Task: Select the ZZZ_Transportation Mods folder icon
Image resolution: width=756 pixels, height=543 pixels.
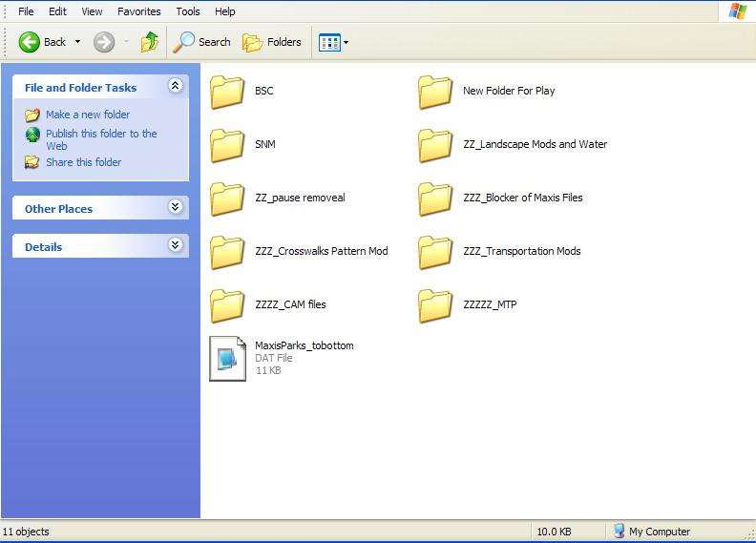Action: coord(435,252)
